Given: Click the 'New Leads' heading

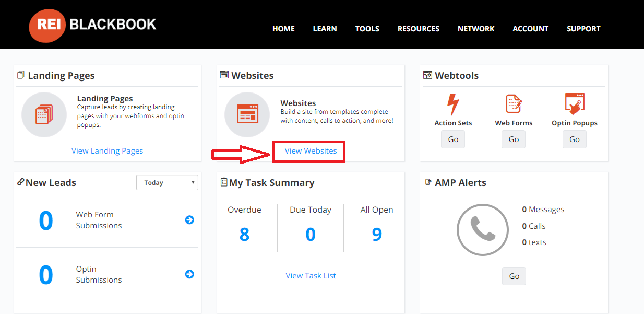Looking at the screenshot, I should [x=51, y=183].
